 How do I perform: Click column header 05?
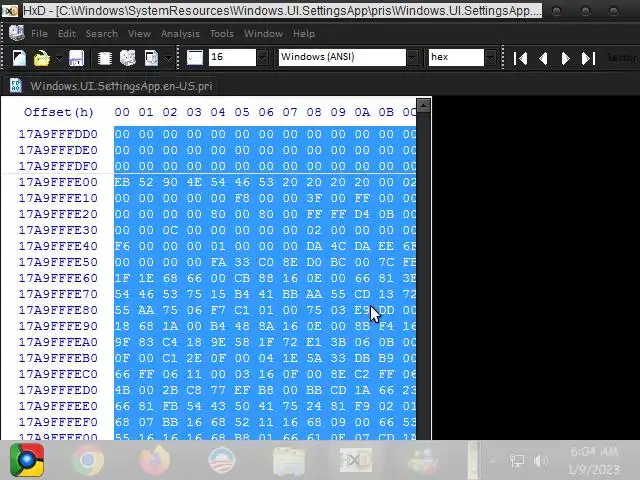point(242,112)
